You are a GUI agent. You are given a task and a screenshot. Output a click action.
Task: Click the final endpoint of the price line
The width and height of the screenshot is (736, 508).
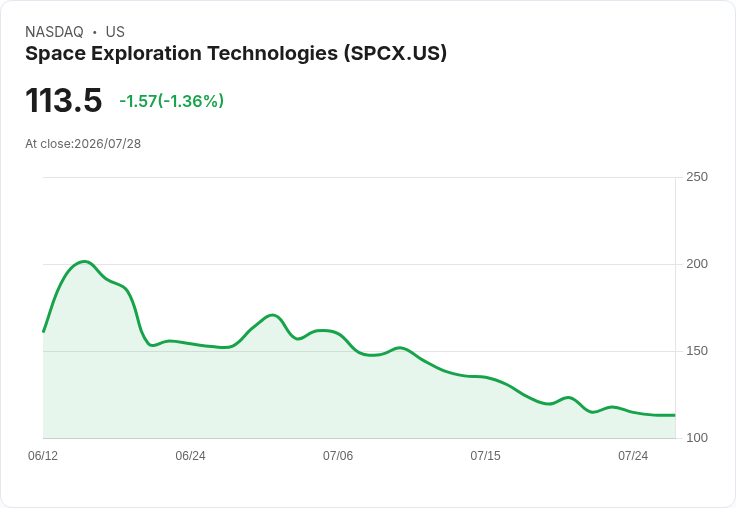(675, 415)
